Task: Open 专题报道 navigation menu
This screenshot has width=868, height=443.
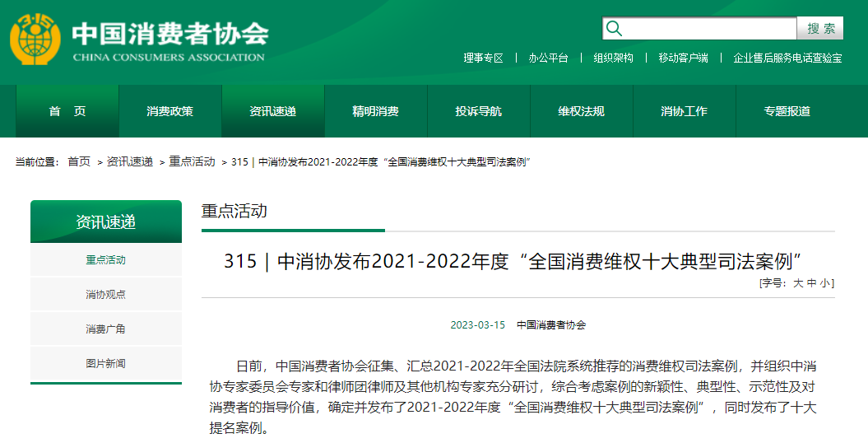Action: [x=787, y=111]
